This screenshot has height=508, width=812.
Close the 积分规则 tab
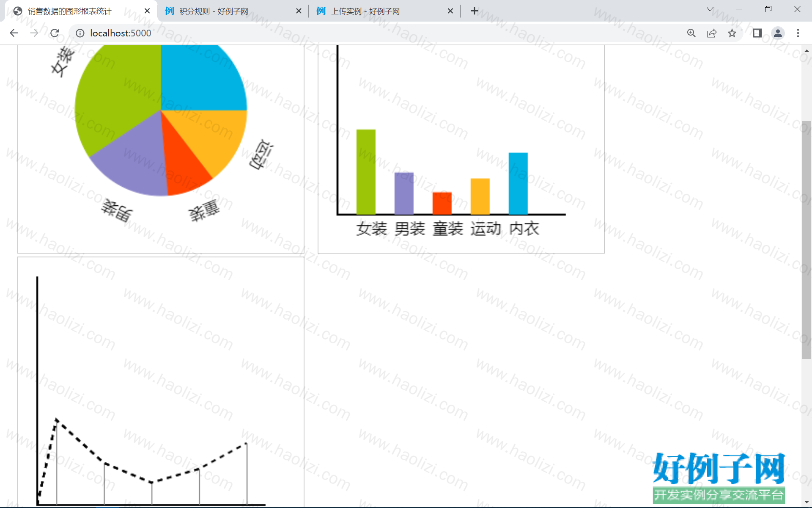click(299, 11)
